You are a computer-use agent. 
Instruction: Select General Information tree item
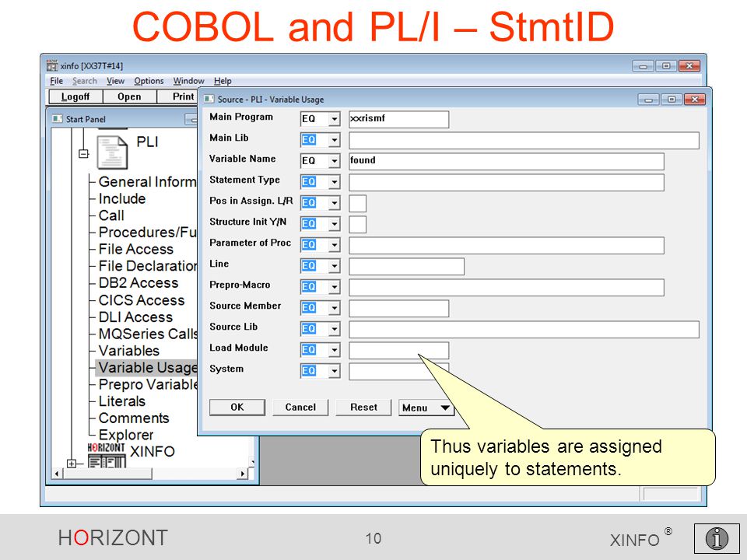(147, 182)
